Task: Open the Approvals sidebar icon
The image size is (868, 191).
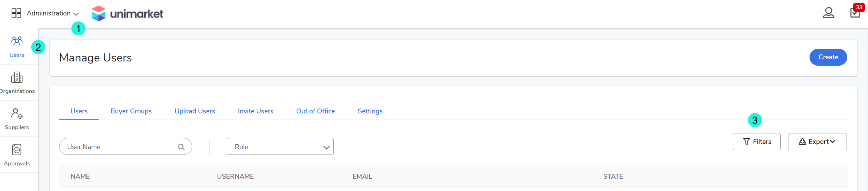Action: coord(17,150)
